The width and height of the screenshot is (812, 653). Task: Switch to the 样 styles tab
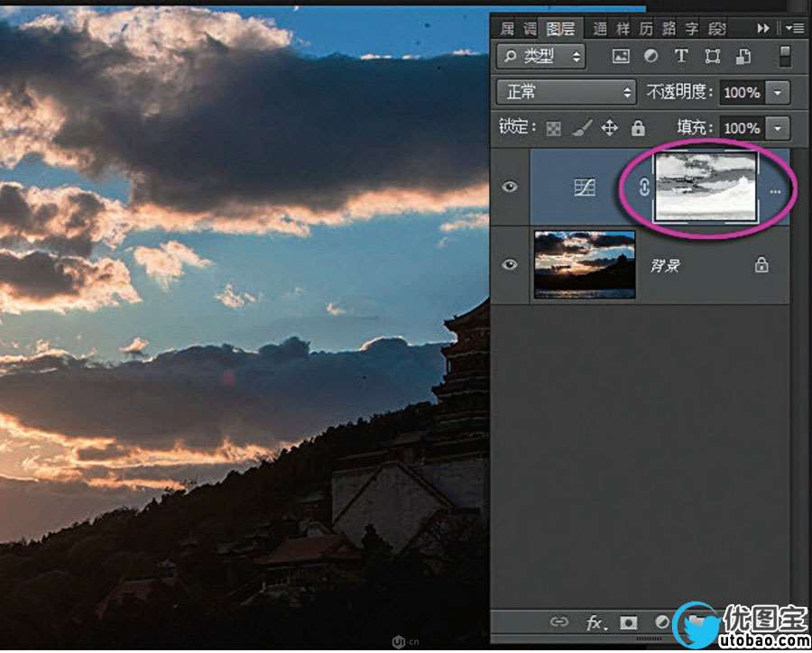[623, 29]
